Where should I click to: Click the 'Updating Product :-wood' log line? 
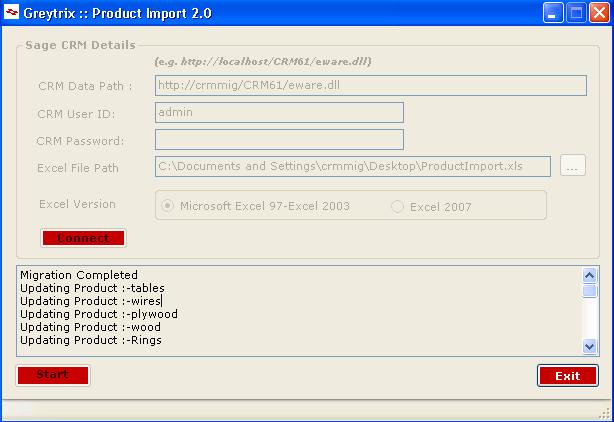pyautogui.click(x=90, y=327)
